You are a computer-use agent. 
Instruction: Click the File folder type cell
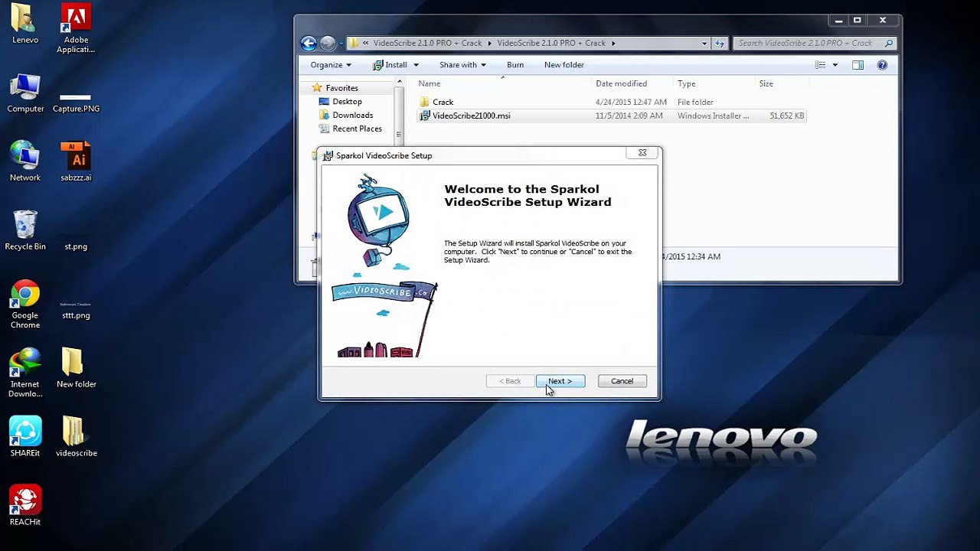coord(695,102)
